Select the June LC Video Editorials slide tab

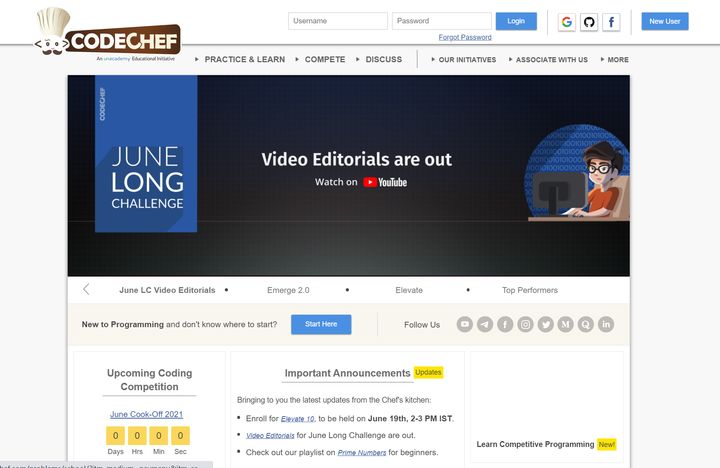click(167, 290)
